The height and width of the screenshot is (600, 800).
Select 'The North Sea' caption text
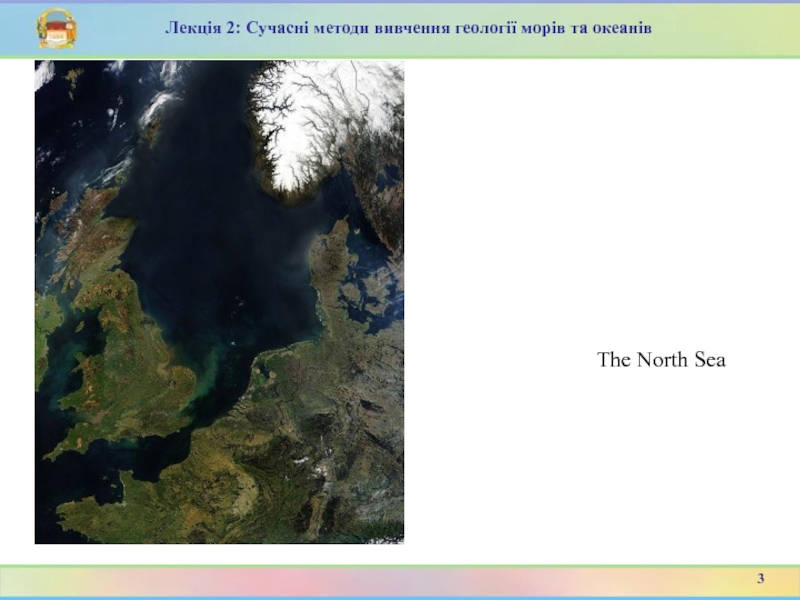coord(661,360)
